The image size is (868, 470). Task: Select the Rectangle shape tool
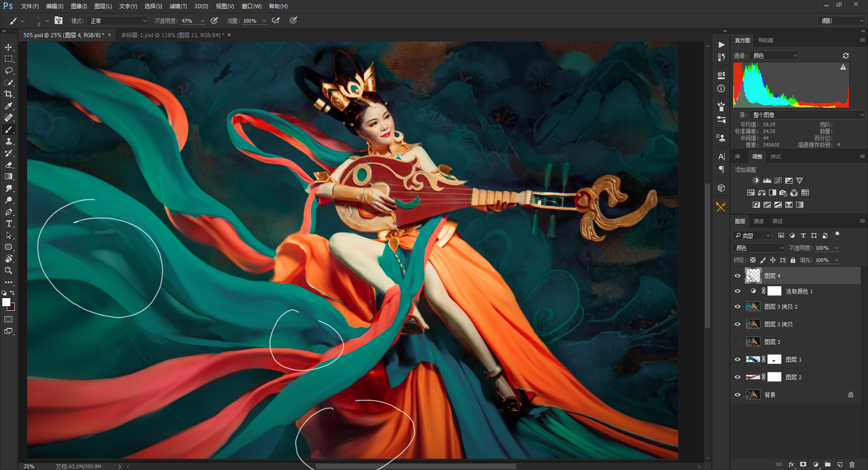9,247
